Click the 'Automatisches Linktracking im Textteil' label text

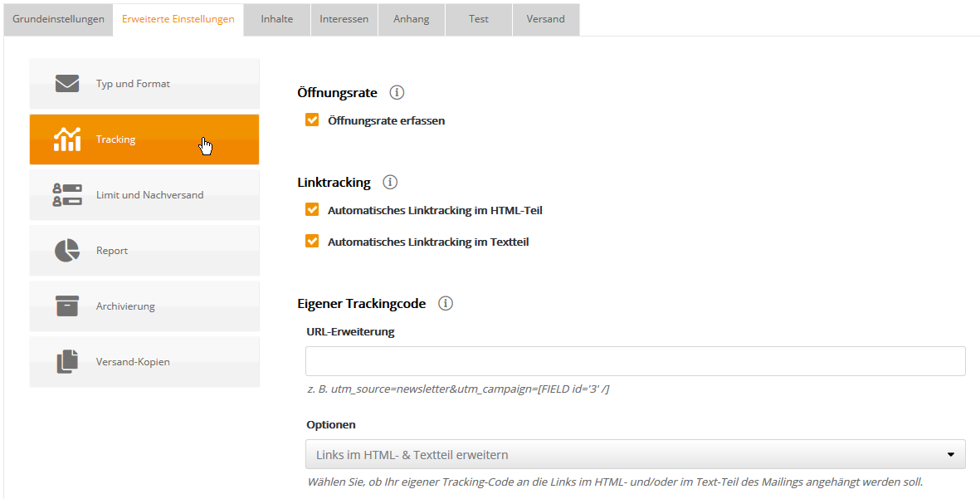428,242
